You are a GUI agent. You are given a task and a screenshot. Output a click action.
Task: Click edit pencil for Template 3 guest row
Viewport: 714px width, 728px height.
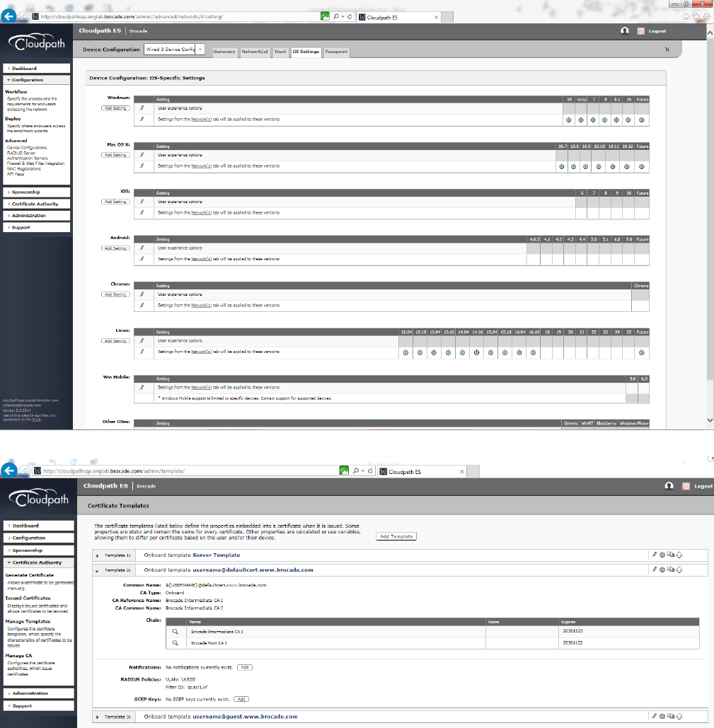click(654, 716)
